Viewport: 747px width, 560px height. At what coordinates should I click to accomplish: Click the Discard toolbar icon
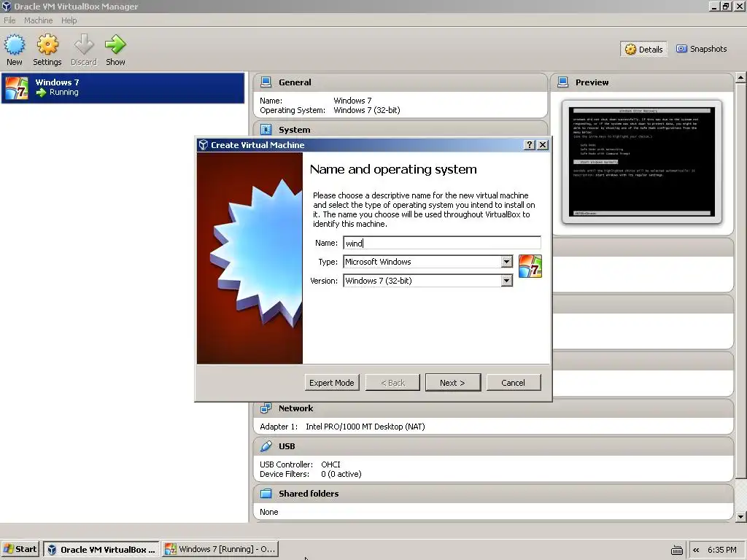84,44
